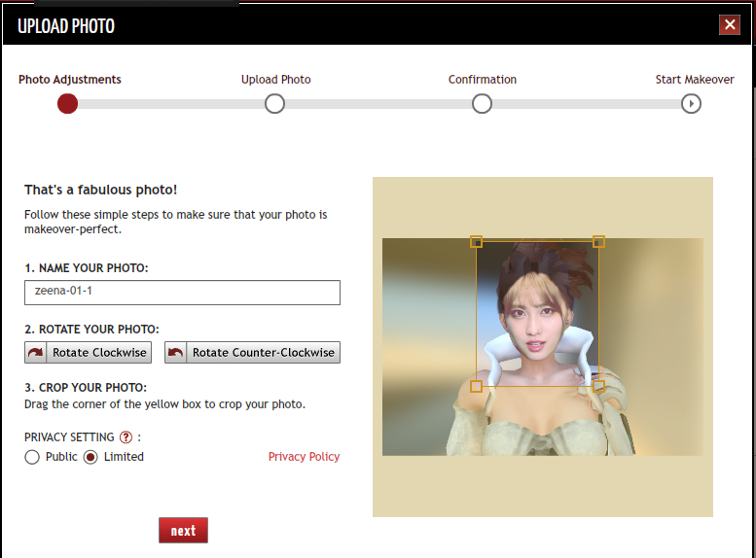756x558 pixels.
Task: Open the Privacy Policy link
Action: click(304, 456)
